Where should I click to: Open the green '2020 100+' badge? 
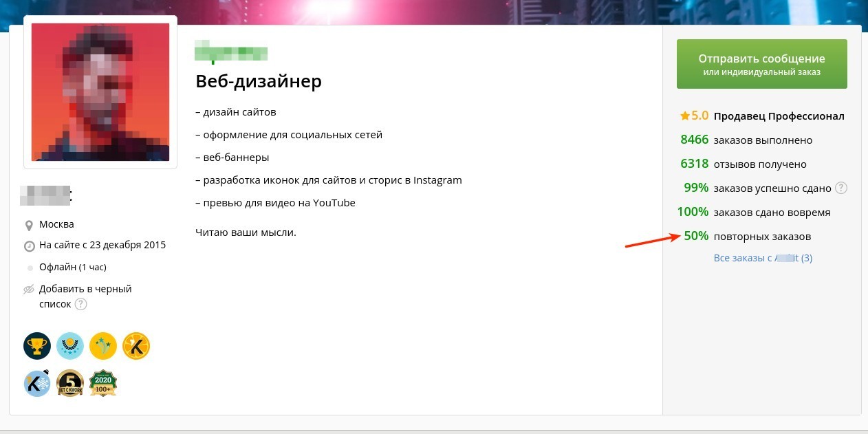(x=103, y=383)
